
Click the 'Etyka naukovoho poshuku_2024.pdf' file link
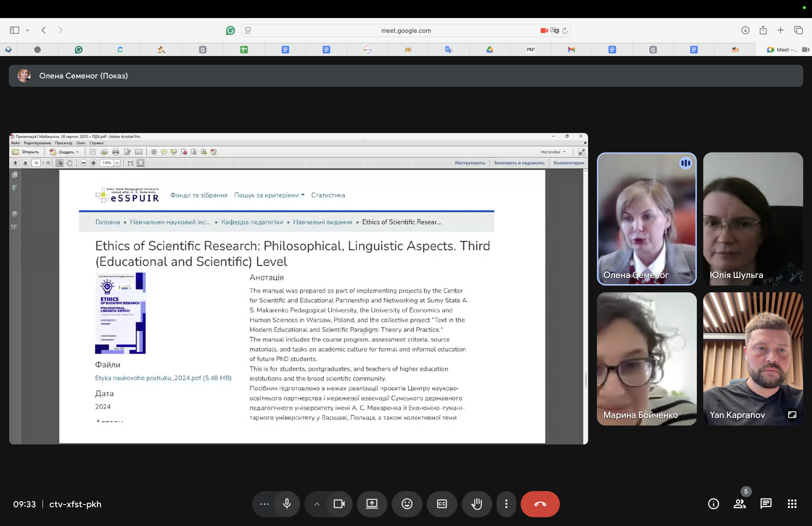(163, 378)
